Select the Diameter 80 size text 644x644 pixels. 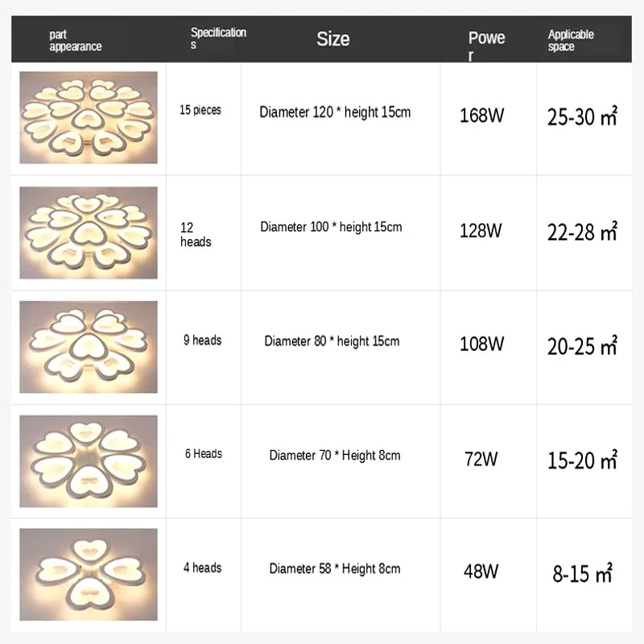[332, 341]
